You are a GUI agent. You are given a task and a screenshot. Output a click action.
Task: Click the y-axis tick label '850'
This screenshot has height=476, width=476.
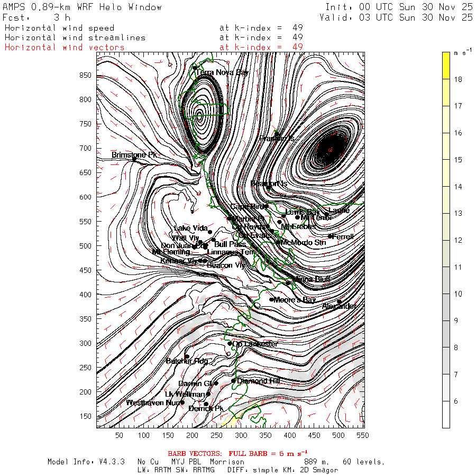tap(85, 75)
